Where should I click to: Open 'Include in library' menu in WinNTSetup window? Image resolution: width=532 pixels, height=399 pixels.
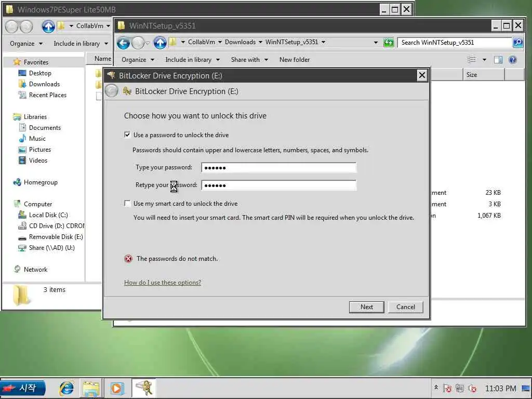[192, 59]
